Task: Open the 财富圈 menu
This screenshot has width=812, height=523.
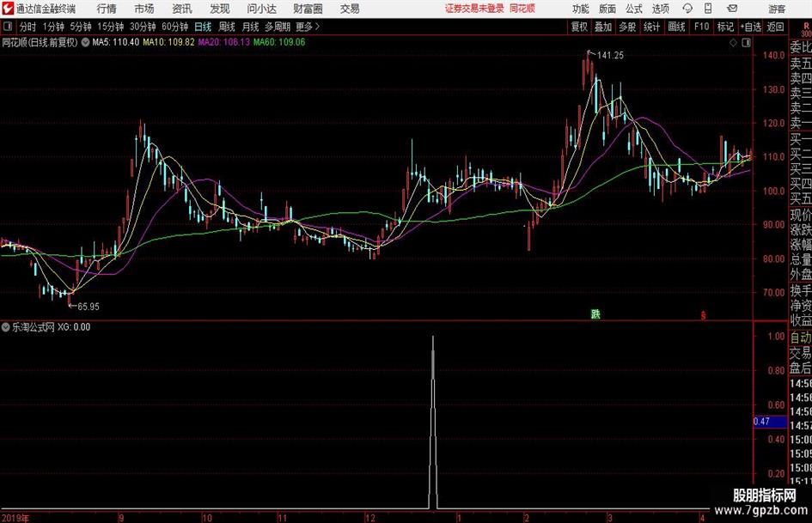Action: tap(308, 9)
